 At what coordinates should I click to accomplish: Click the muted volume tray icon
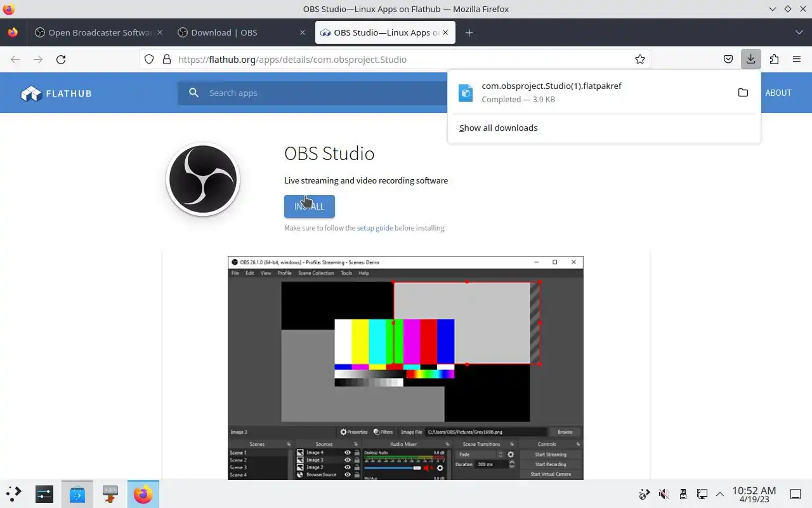click(664, 493)
